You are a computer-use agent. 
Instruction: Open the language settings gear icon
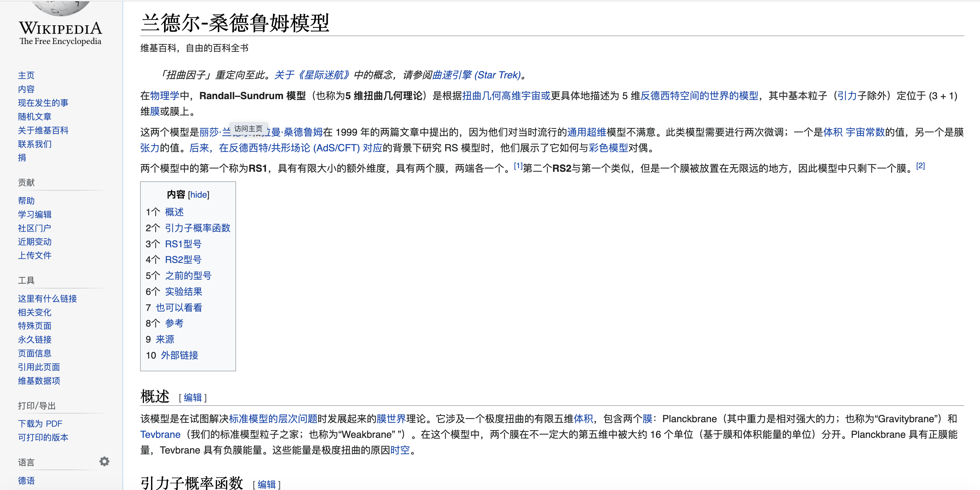click(104, 461)
